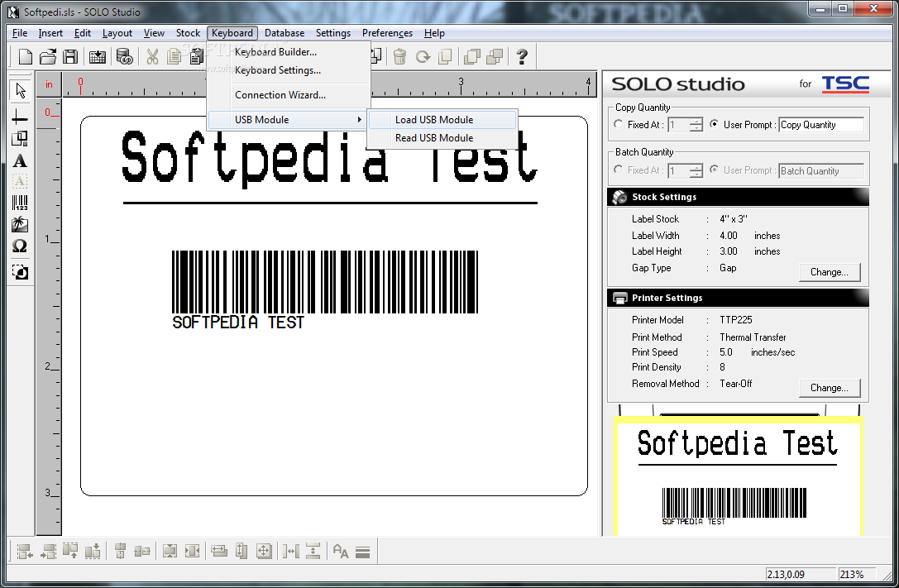Viewport: 899px width, 588px height.
Task: Open the Database menu
Action: click(x=285, y=33)
